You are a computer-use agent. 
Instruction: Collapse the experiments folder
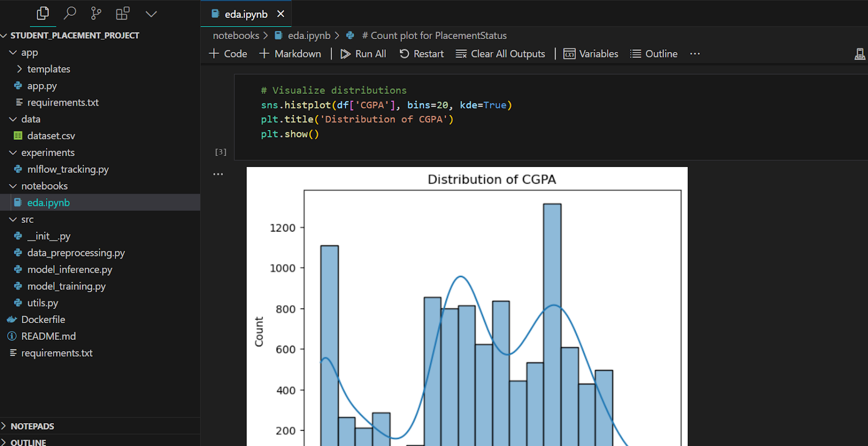click(x=100, y=153)
